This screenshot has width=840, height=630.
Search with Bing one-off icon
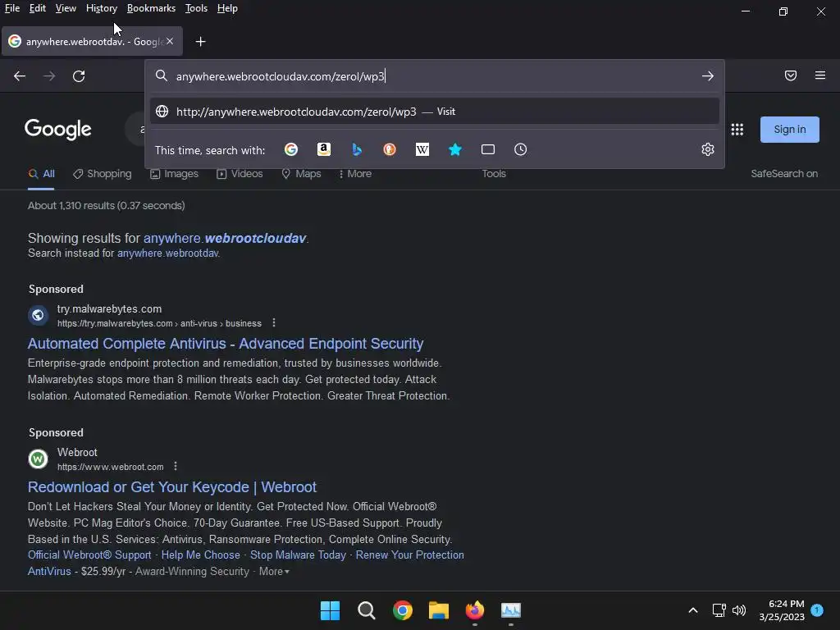click(x=357, y=149)
